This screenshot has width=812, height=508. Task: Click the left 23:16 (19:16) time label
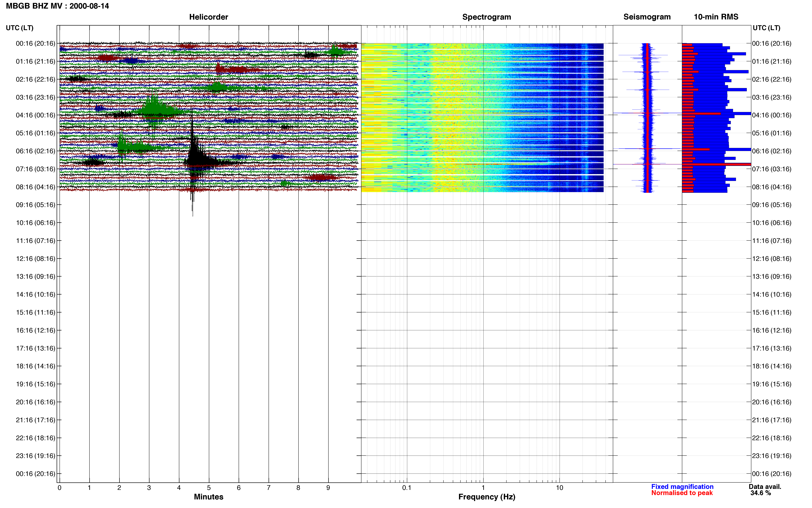tap(36, 456)
